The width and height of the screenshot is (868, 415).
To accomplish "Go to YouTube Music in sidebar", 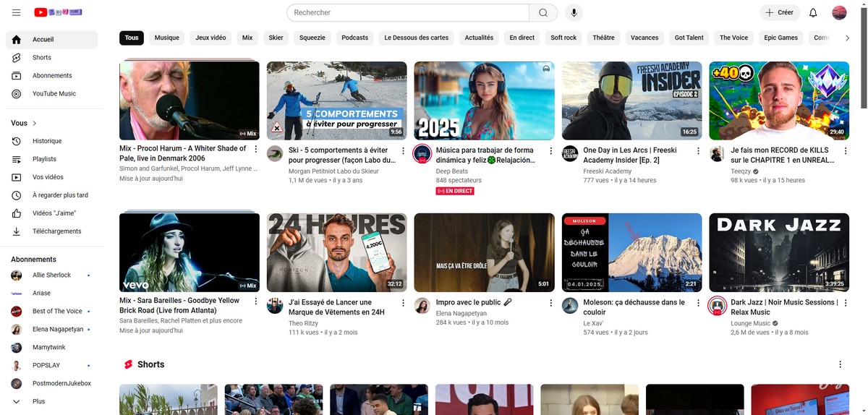I will pyautogui.click(x=54, y=94).
